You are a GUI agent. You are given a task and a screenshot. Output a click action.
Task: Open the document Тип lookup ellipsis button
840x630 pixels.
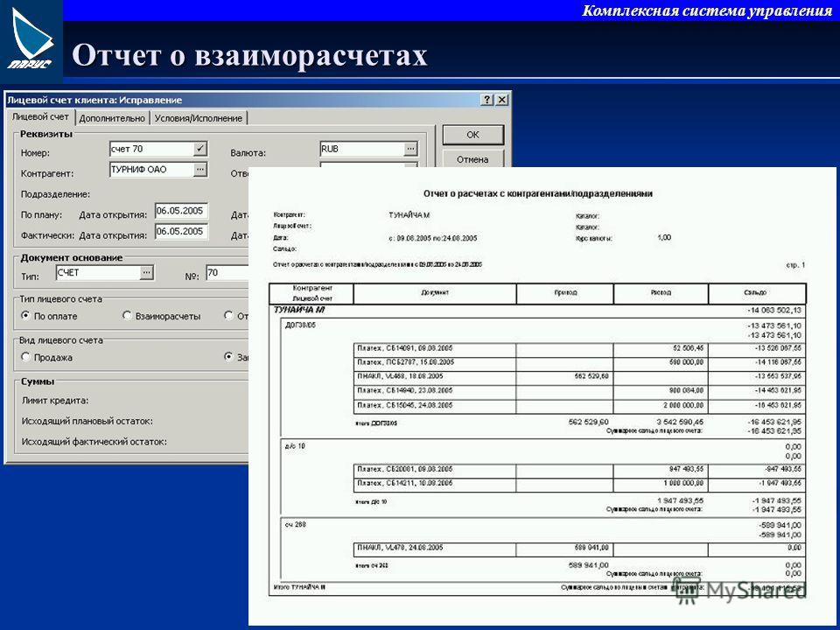(146, 273)
